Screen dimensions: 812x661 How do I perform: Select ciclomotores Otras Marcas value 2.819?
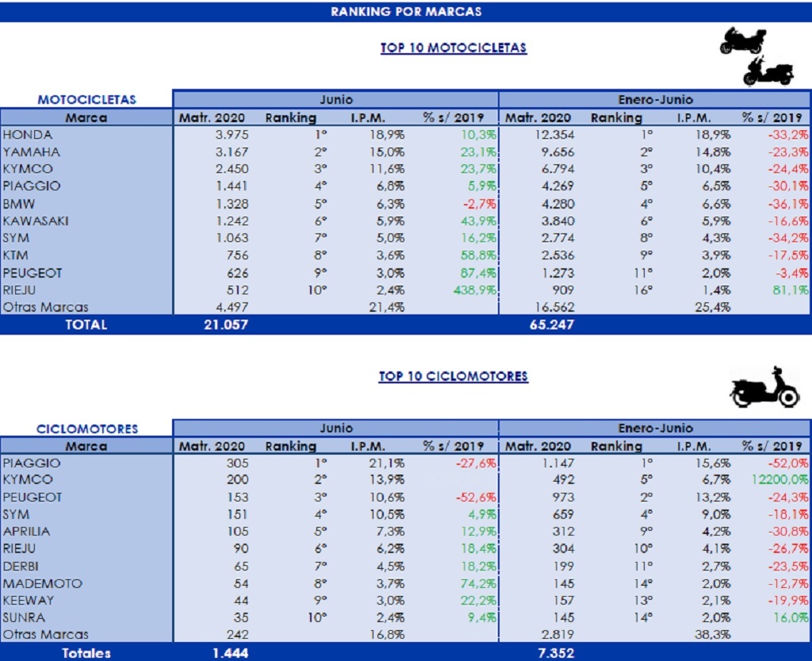click(x=558, y=635)
